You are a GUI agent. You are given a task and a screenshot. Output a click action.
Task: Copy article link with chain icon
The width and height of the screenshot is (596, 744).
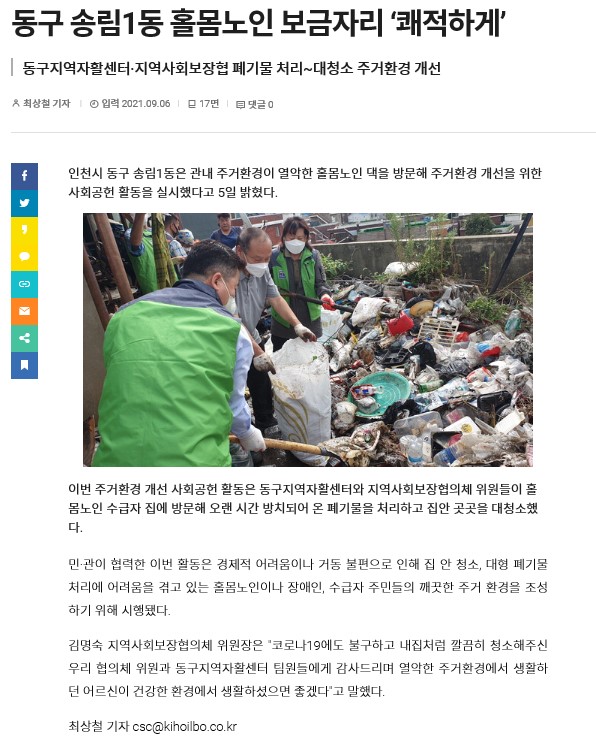point(24,284)
